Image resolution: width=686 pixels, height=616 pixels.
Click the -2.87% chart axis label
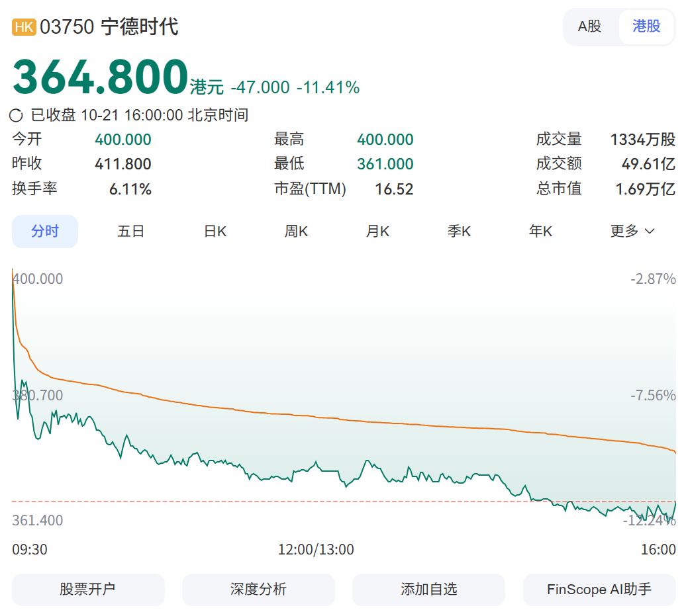tap(653, 279)
